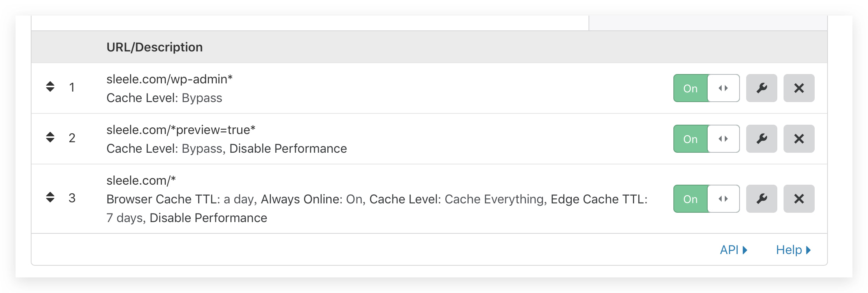
Task: Delete the sleele.com/* cache everything rule
Action: (799, 199)
